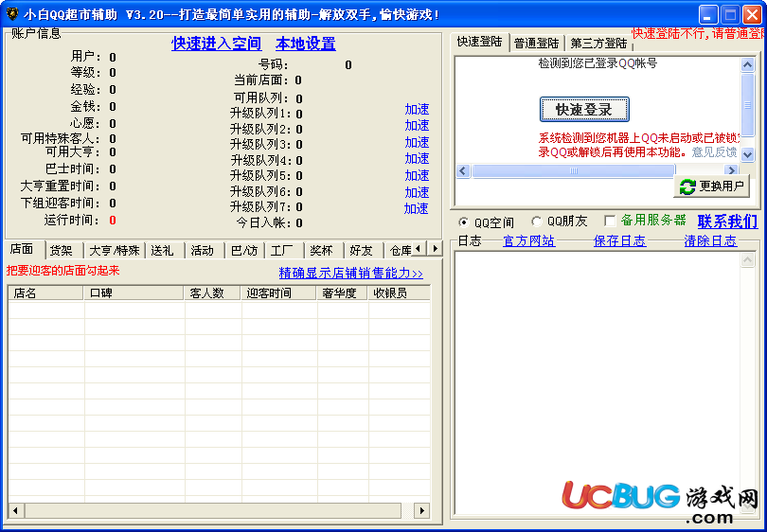Click 加速 for 升级队列1
The image size is (767, 532).
click(x=417, y=109)
